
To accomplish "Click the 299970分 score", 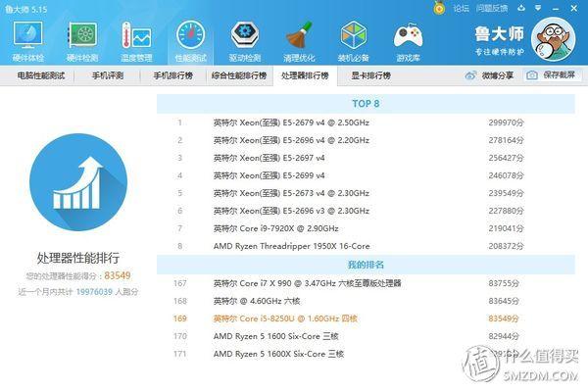I will click(x=506, y=122).
